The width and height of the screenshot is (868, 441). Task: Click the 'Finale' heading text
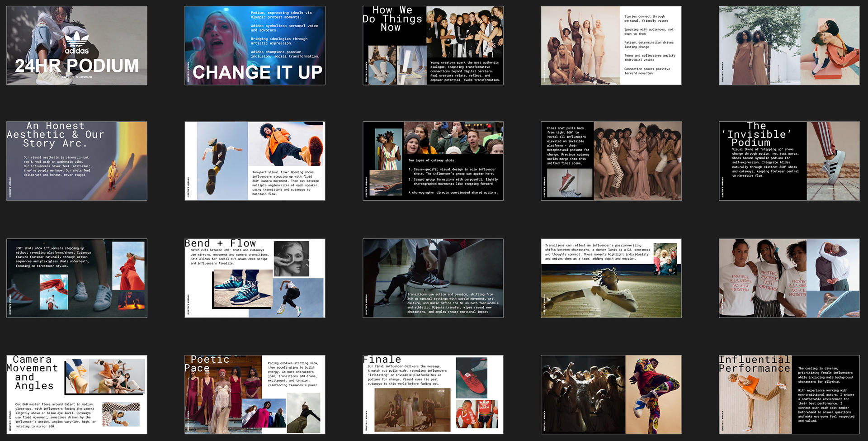tap(382, 360)
